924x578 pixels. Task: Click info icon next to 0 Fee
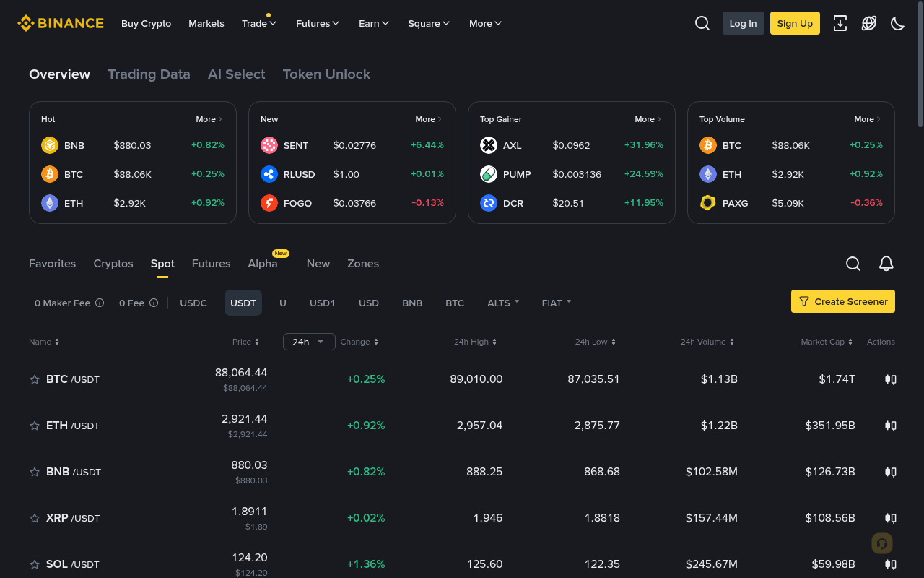(154, 303)
